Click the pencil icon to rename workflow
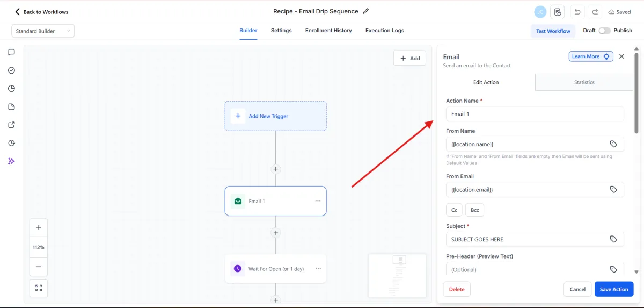The height and width of the screenshot is (308, 644). pyautogui.click(x=366, y=11)
